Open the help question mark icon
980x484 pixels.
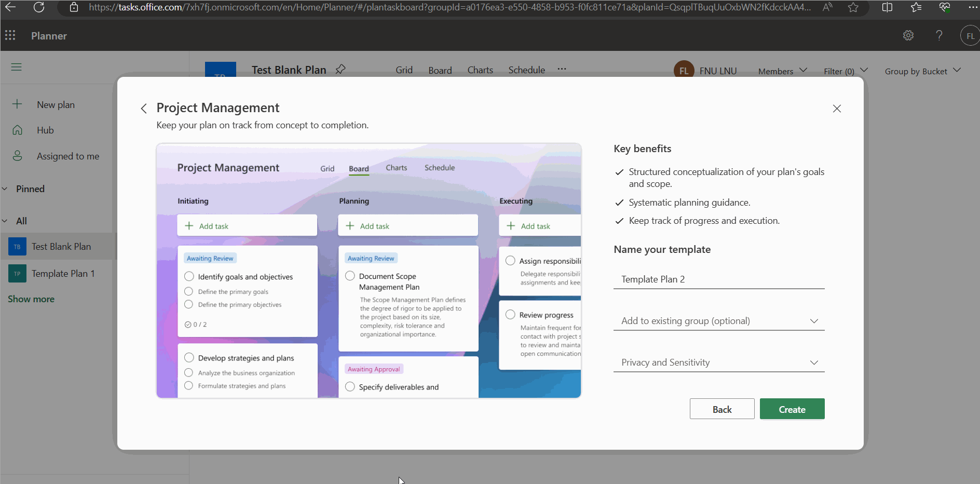939,35
